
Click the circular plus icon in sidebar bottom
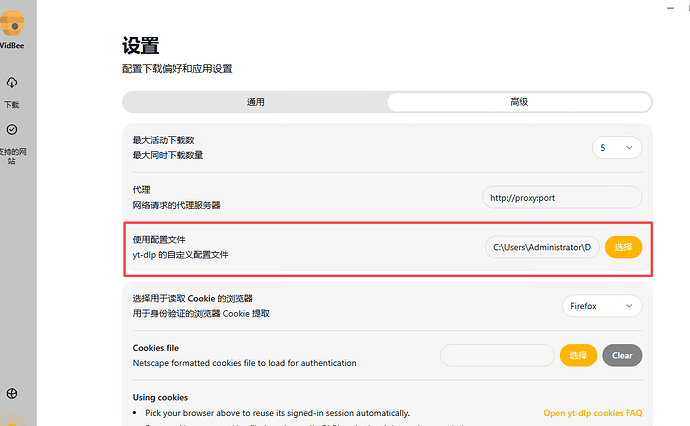point(12,393)
